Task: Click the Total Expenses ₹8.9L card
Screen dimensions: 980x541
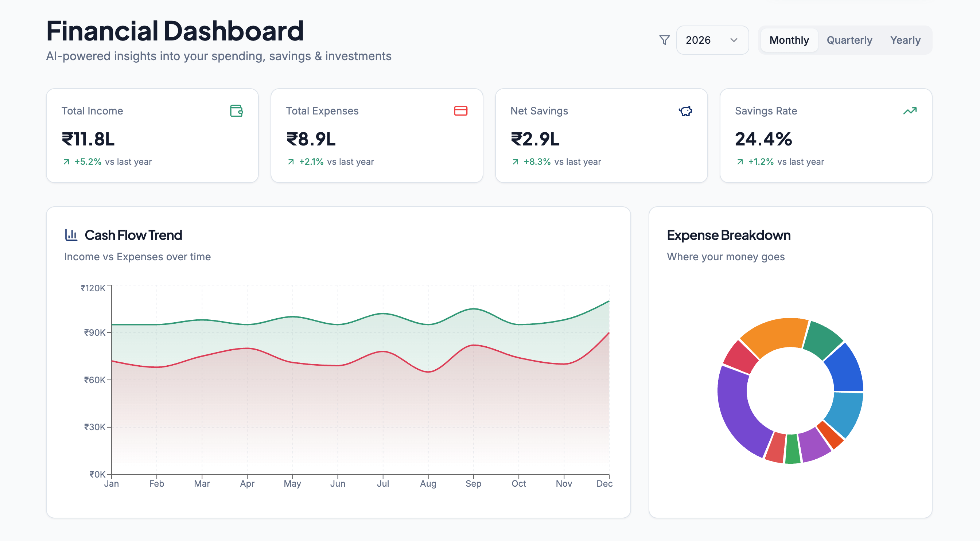Action: click(376, 136)
